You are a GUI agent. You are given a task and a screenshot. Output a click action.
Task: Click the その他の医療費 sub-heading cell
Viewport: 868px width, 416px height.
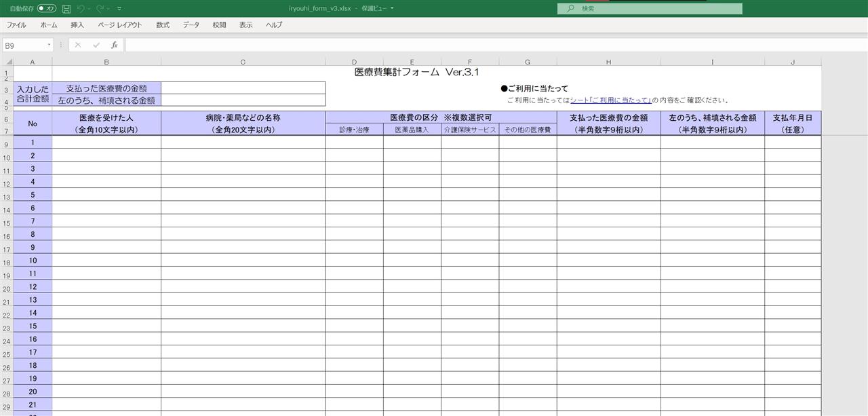528,130
